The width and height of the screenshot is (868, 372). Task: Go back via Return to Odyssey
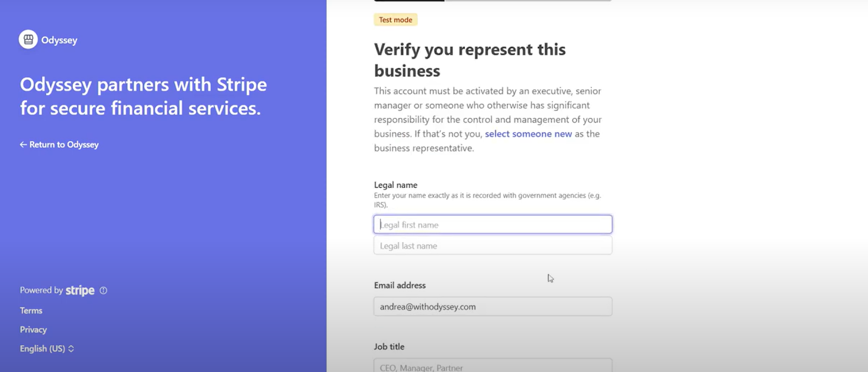[59, 144]
